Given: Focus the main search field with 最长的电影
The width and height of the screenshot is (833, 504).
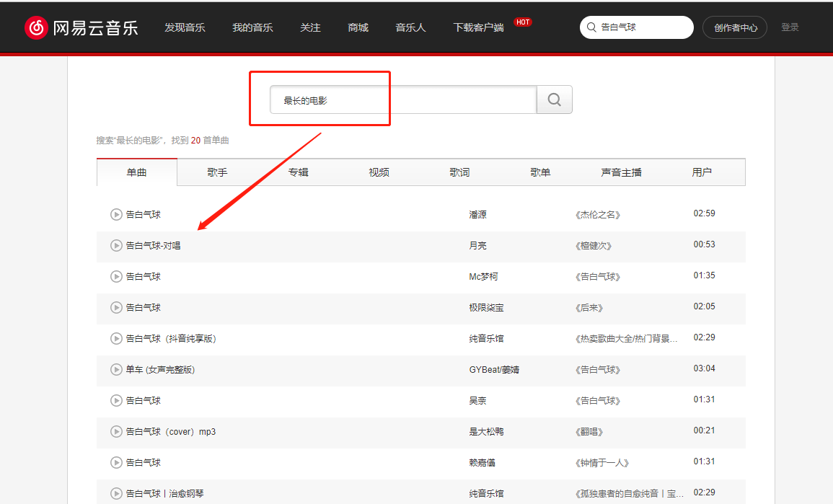Looking at the screenshot, I should [x=403, y=100].
